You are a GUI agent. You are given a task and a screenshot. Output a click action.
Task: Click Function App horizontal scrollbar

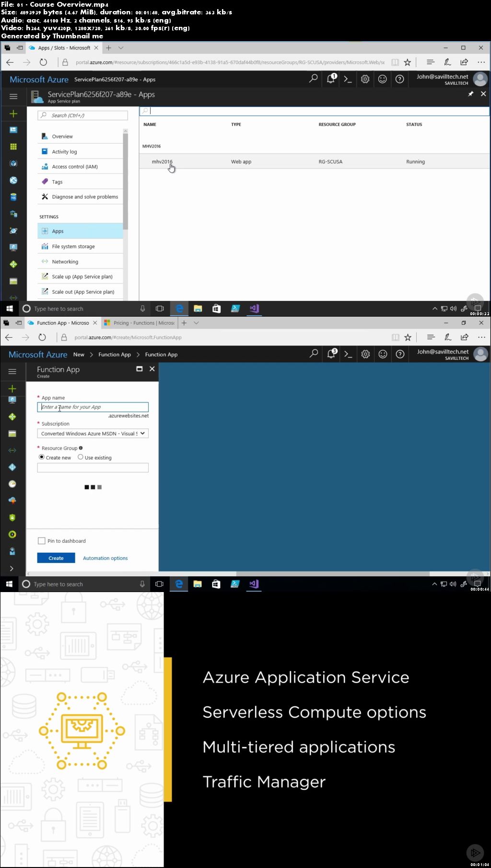pos(333,573)
